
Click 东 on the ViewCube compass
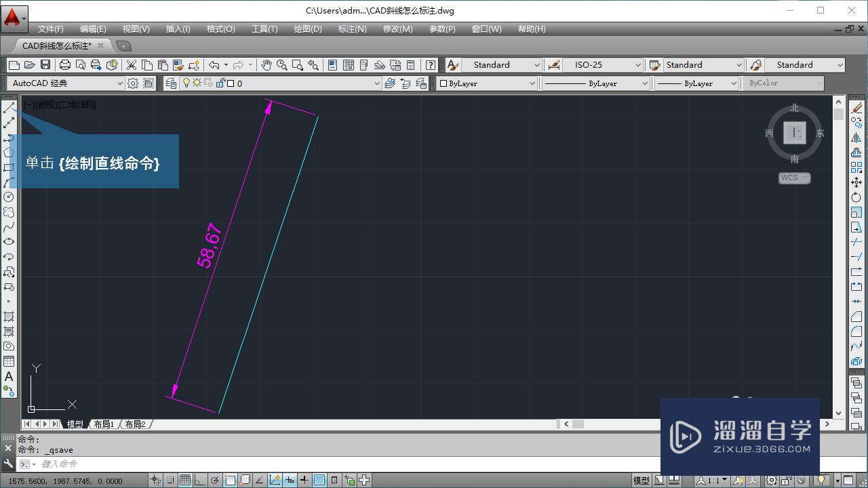(x=820, y=134)
